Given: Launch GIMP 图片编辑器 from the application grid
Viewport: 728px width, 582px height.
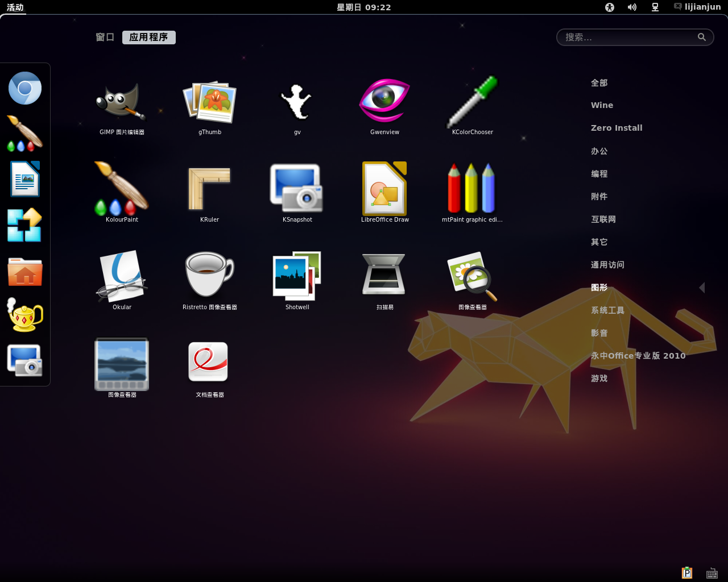Looking at the screenshot, I should click(122, 108).
